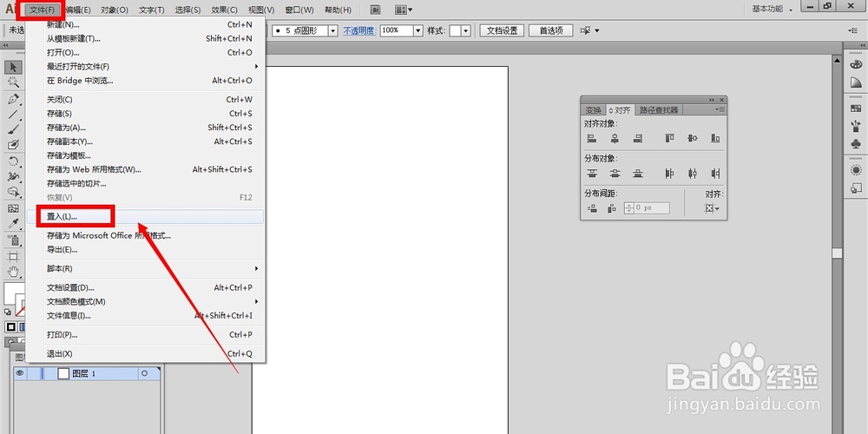The width and height of the screenshot is (868, 434).
Task: Select the Rotate tool
Action: (13, 161)
